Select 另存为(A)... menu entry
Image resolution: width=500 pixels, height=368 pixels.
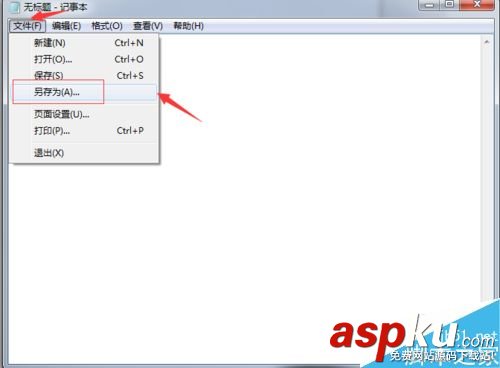coord(85,92)
